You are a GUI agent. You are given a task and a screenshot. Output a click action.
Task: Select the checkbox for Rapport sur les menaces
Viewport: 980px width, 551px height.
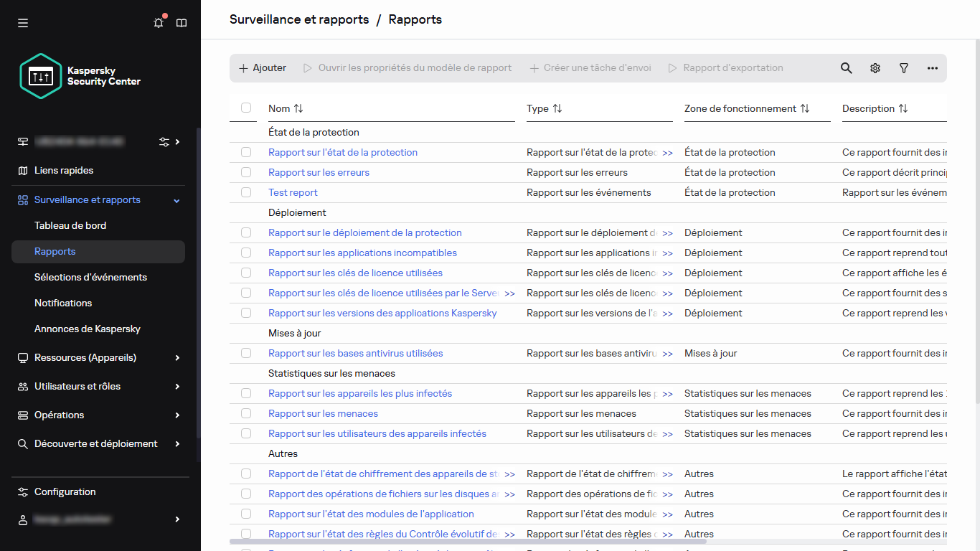click(246, 413)
